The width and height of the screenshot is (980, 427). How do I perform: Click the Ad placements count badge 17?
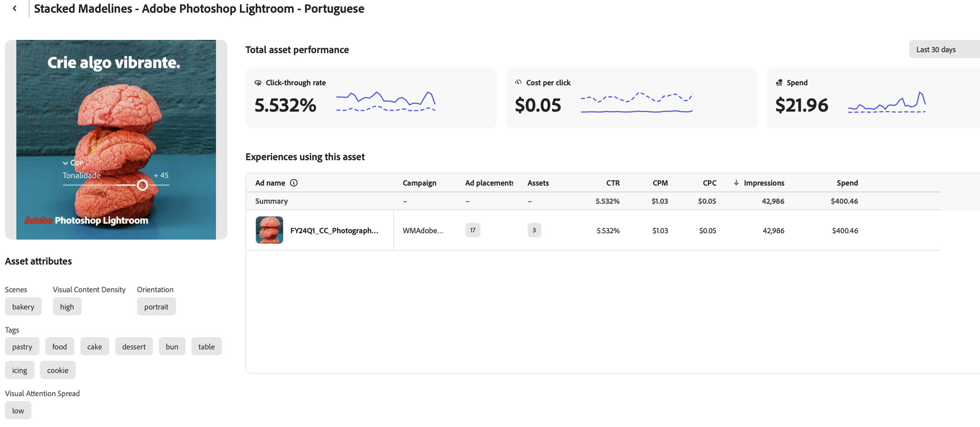point(472,230)
